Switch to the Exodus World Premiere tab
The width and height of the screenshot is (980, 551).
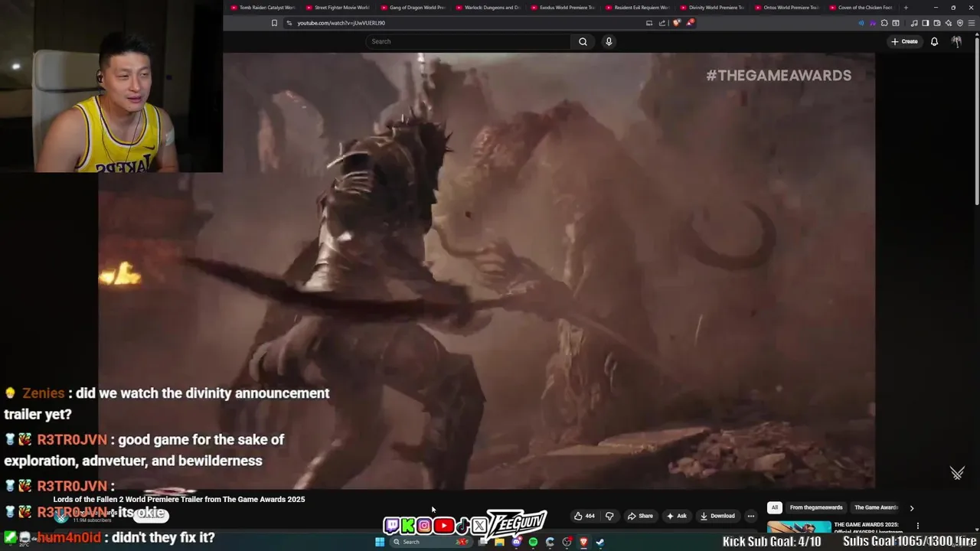563,8
